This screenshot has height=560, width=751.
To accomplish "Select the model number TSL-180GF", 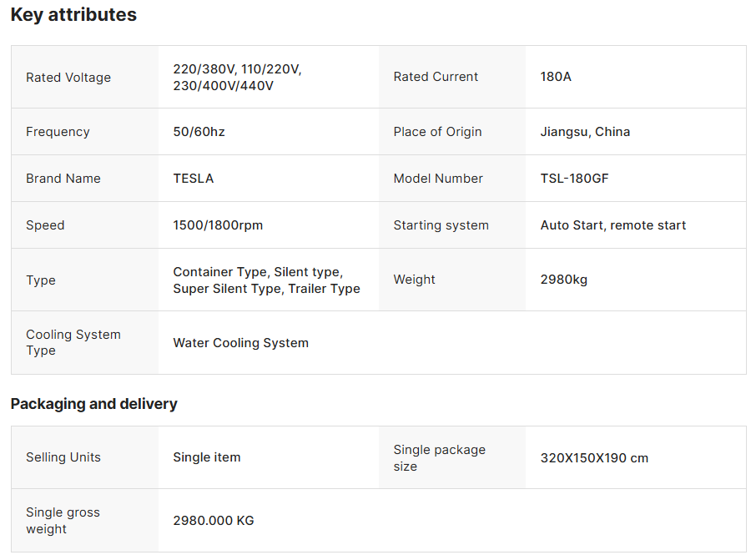I will pos(574,179).
